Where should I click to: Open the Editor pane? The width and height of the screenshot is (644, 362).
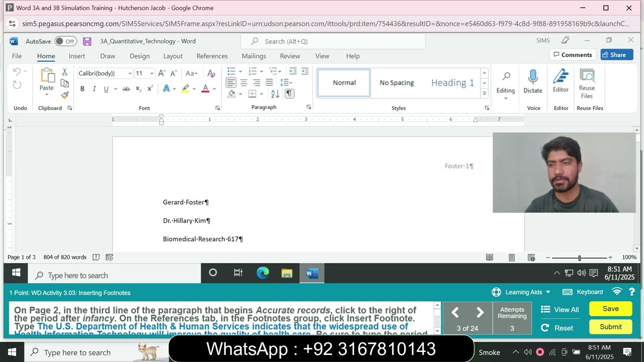tap(561, 81)
